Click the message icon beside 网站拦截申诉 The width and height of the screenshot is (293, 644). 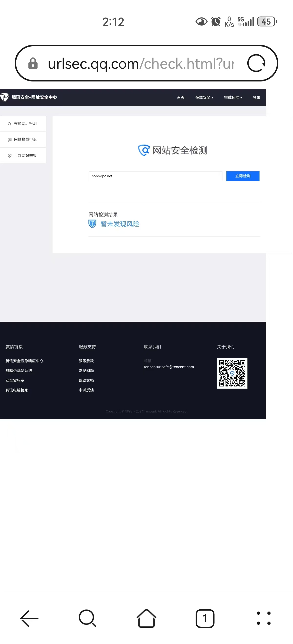(x=10, y=140)
